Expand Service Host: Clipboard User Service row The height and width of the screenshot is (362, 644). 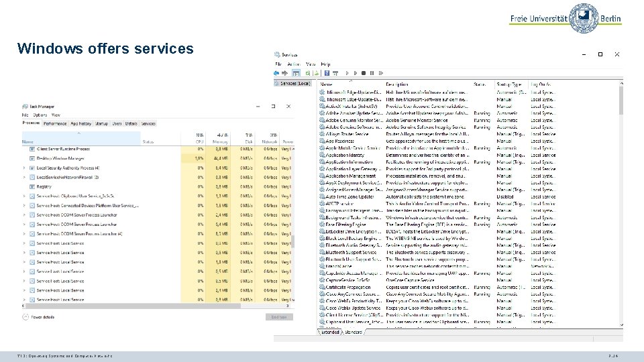(x=24, y=196)
